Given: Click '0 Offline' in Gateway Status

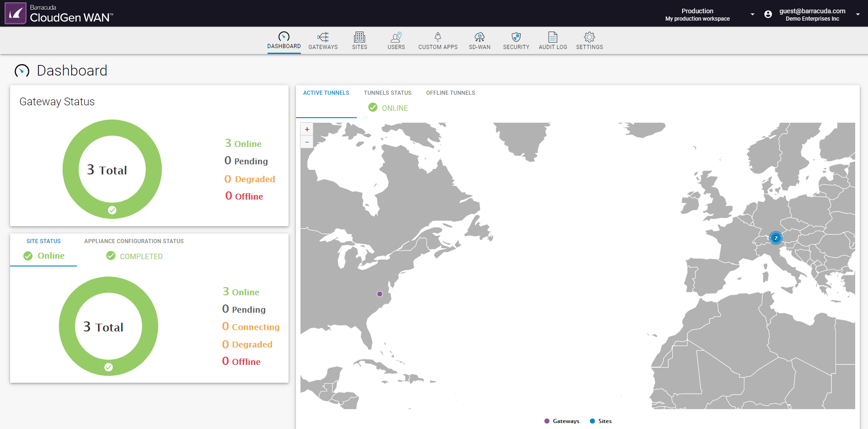Looking at the screenshot, I should 244,196.
